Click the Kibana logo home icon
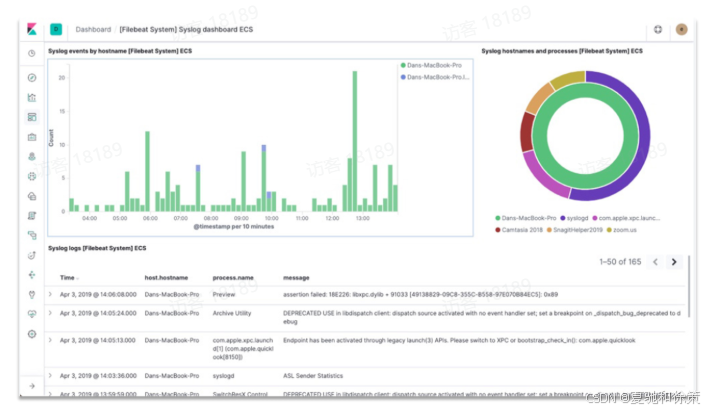 pyautogui.click(x=32, y=29)
